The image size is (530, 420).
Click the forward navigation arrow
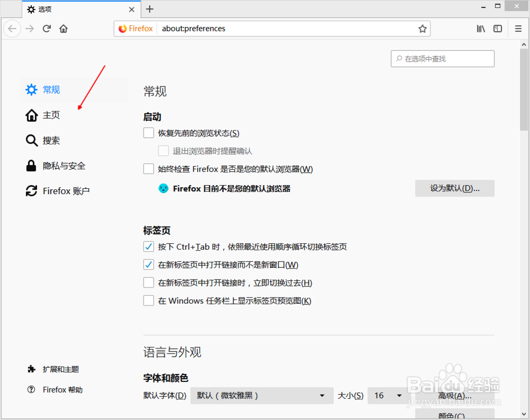point(30,29)
